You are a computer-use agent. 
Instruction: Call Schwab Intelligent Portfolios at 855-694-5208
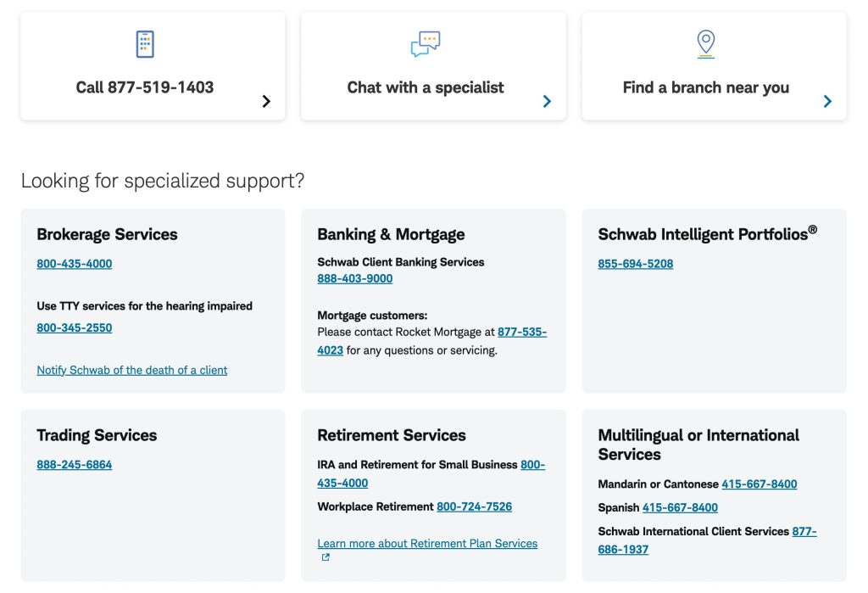coord(636,264)
